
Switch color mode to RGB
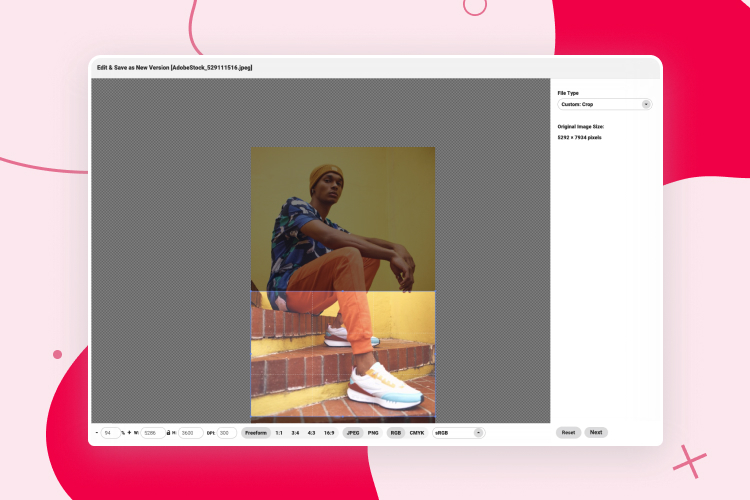[x=396, y=433]
